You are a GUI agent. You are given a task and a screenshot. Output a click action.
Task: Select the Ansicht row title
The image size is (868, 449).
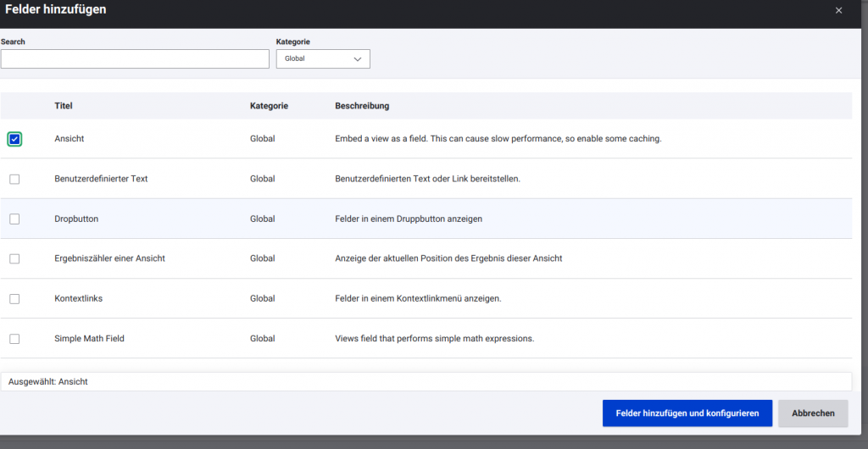coord(70,139)
